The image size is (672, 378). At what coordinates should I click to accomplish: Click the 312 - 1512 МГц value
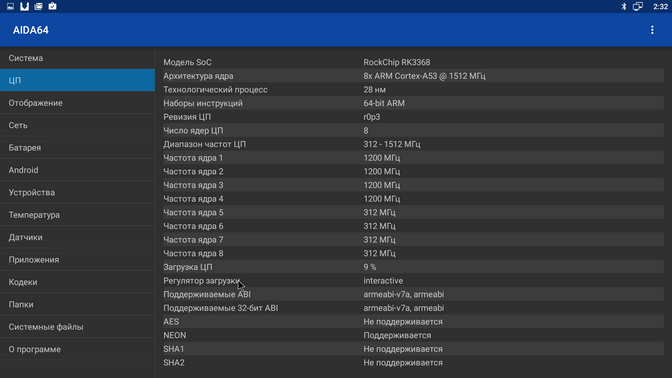point(392,144)
